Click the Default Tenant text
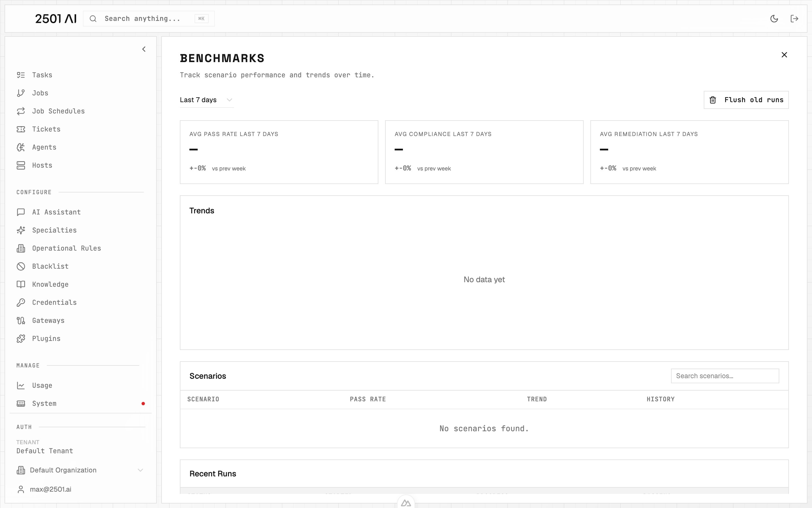Viewport: 812px width, 508px height. [45, 451]
